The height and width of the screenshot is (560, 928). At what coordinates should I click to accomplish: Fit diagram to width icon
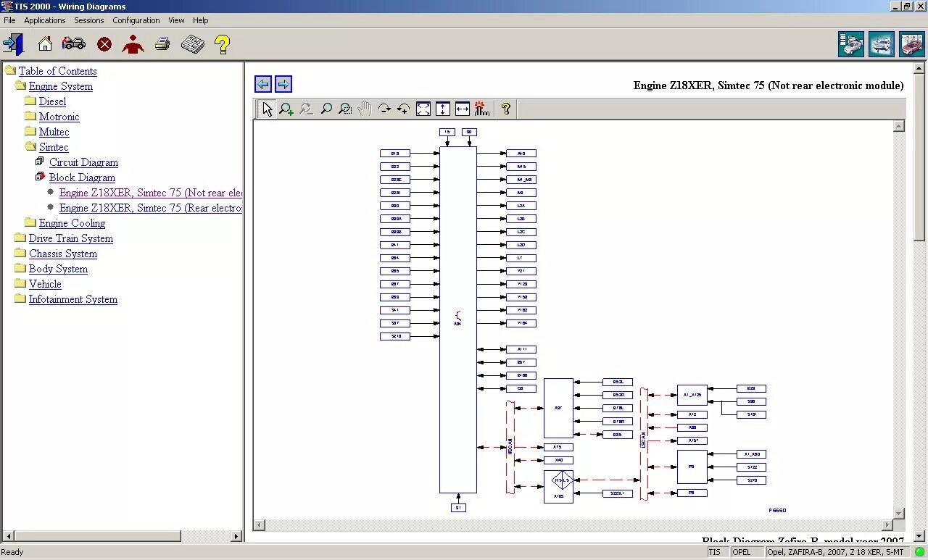(463, 109)
